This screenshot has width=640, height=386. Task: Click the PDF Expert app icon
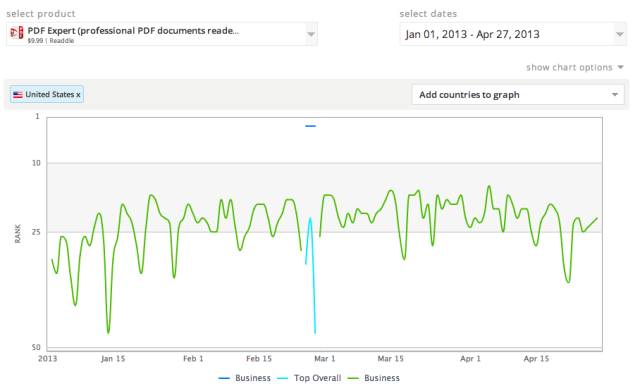pos(17,33)
